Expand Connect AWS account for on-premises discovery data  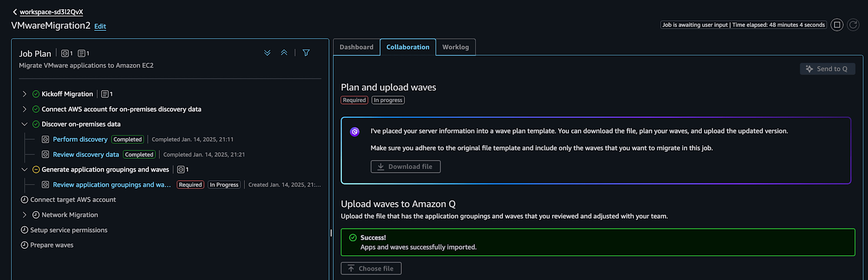click(24, 109)
